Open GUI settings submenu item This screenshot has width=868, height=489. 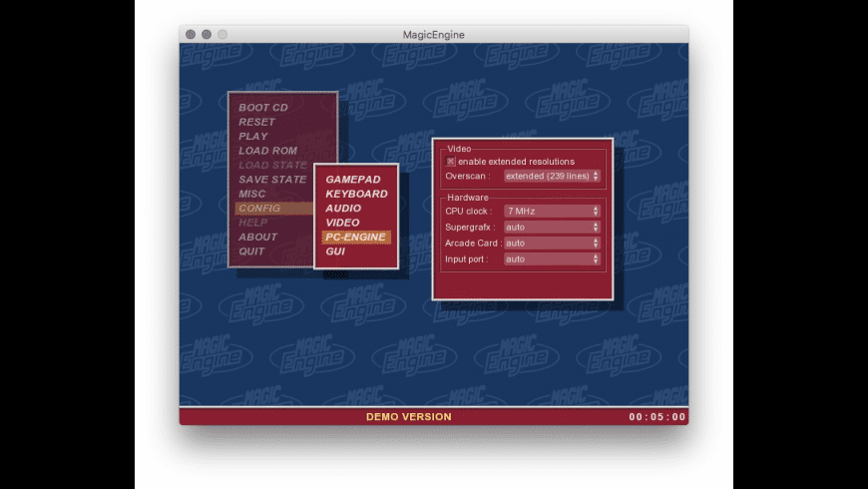(335, 251)
